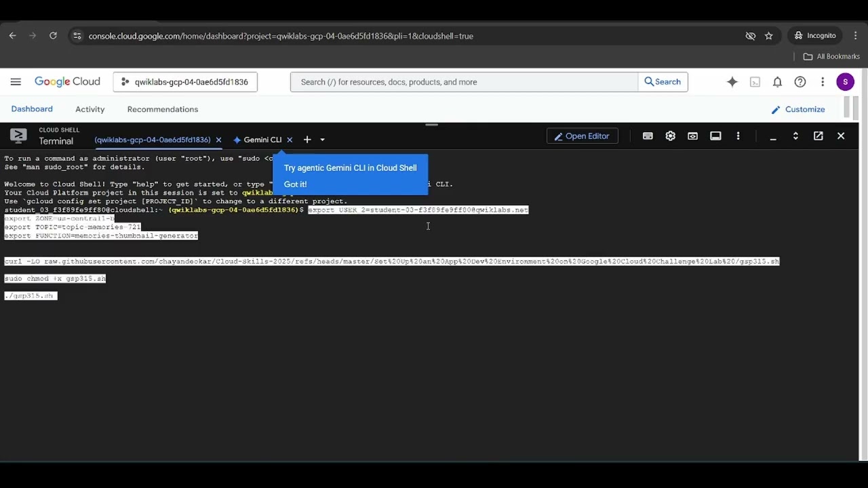Screen dimensions: 868x488
Task: Open Cloud Shell terminal settings gear
Action: coord(671,136)
